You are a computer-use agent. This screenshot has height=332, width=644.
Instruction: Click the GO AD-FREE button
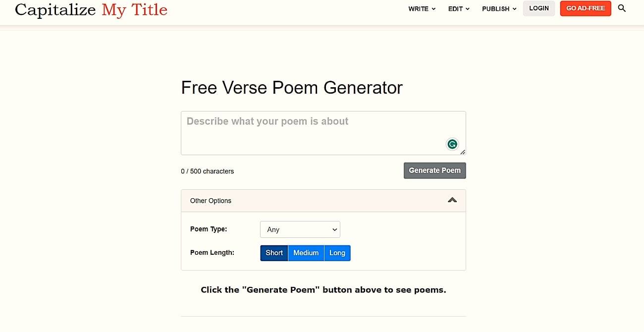(x=586, y=8)
